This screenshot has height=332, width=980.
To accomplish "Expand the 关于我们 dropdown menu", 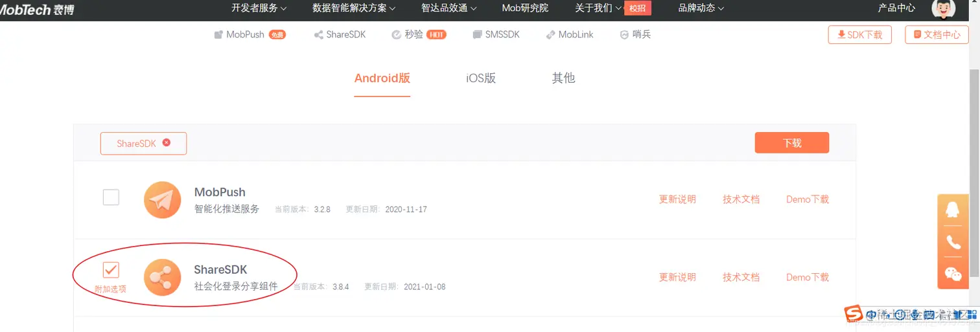I will tap(598, 8).
